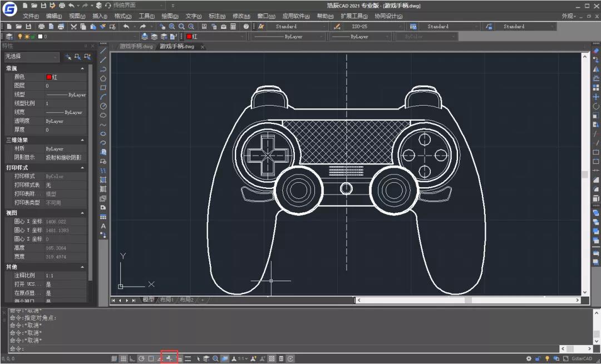Collapse the 三维效果 properties section
Viewport: 601px width, 364px height.
point(82,140)
